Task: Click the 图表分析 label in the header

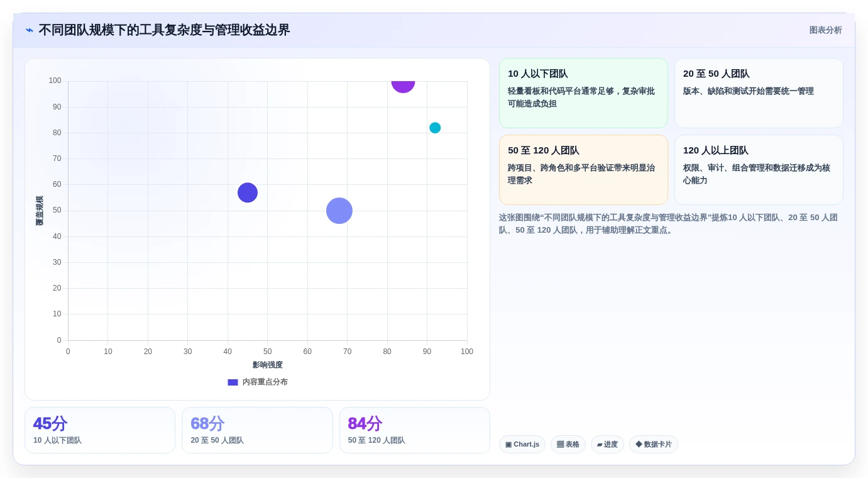Action: pos(825,30)
